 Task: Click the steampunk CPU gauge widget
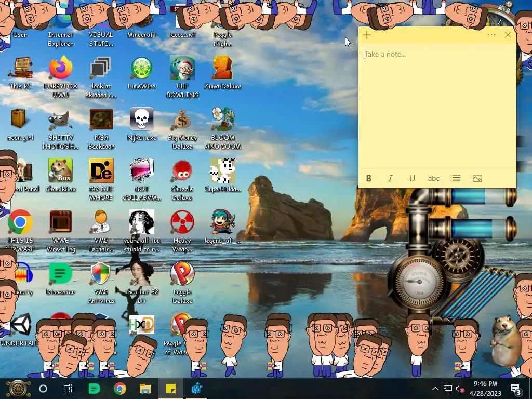point(418,282)
